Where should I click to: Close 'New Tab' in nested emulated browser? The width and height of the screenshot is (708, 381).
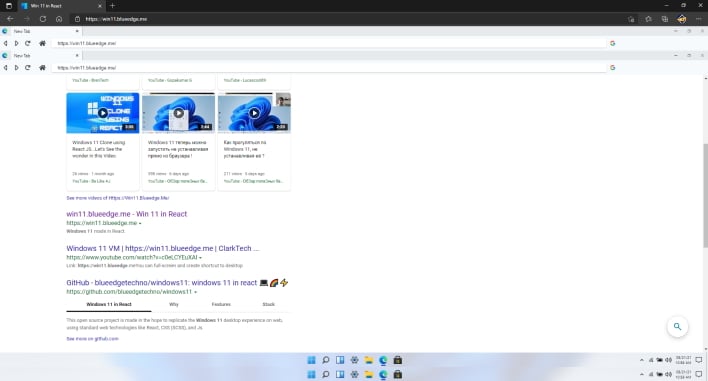[x=77, y=56]
